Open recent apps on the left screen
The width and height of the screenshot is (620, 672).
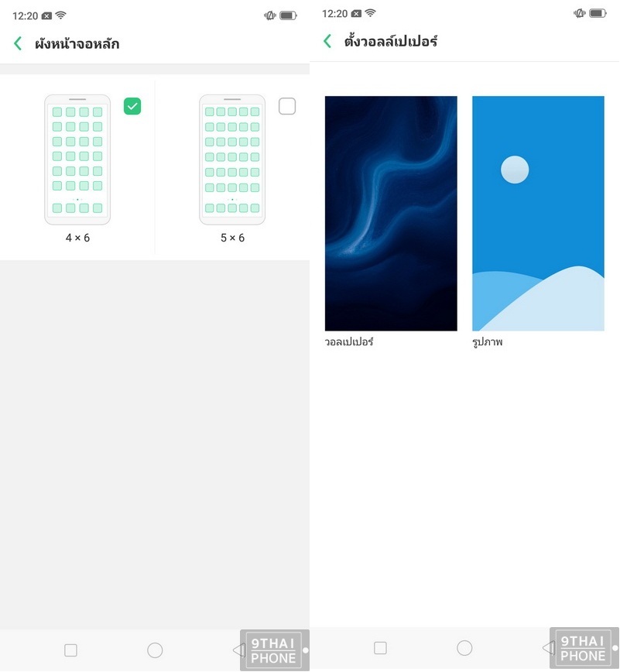70,650
